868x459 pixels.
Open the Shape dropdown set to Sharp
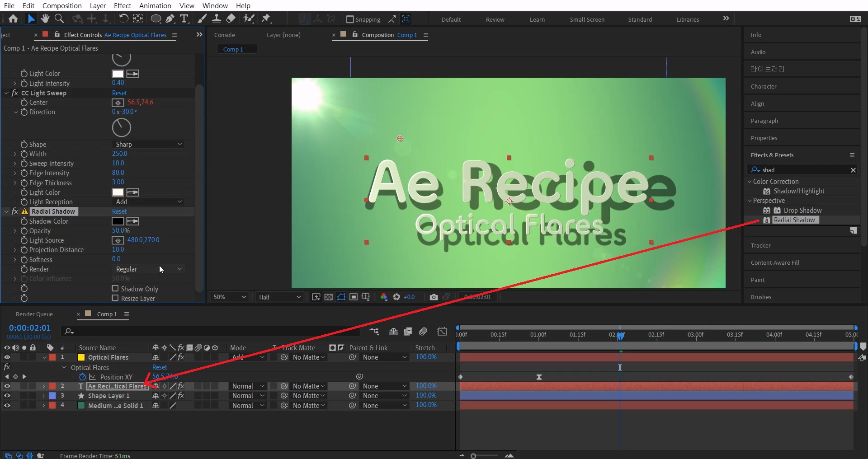pos(148,144)
